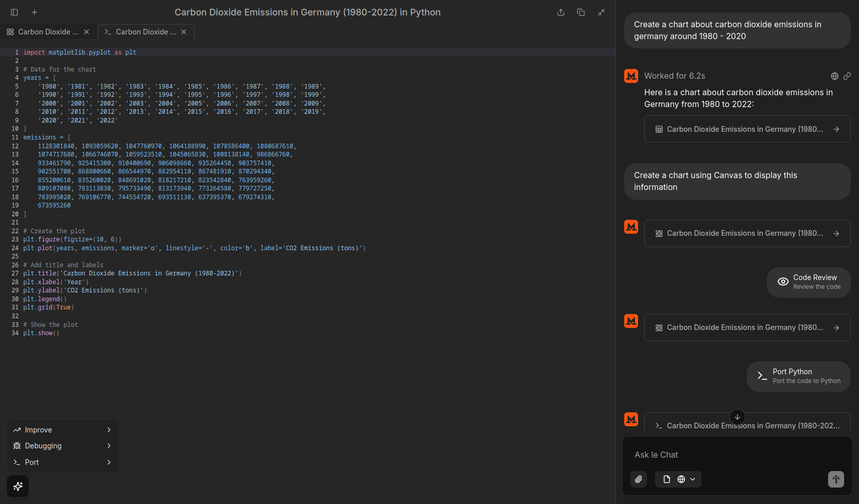Close the Python Carbon Dioxide tab
The height and width of the screenshot is (504, 859).
click(184, 32)
